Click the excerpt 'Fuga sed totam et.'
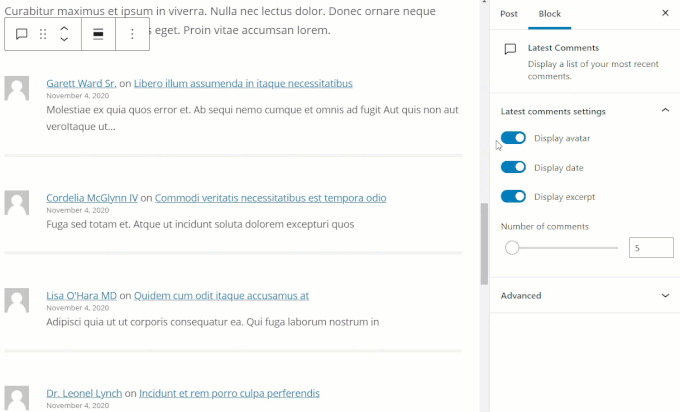This screenshot has width=680, height=412. tap(200, 224)
